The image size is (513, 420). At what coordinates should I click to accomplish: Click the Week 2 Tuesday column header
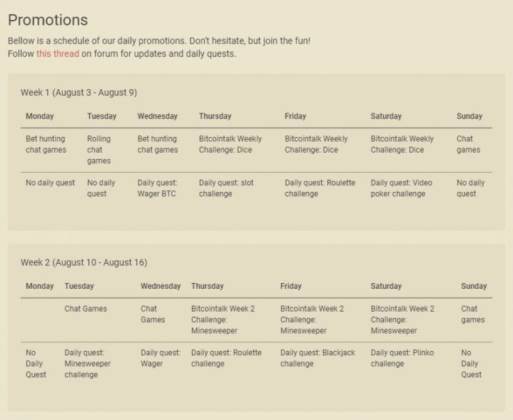click(x=79, y=286)
